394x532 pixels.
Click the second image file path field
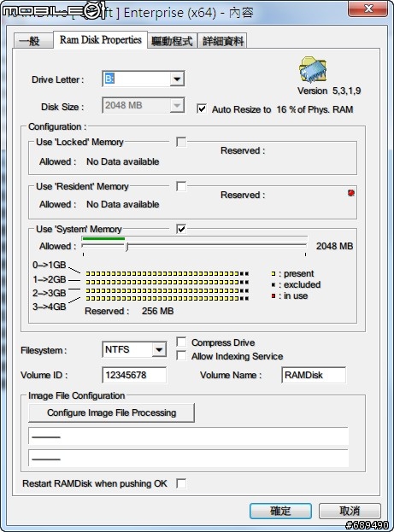(189, 459)
